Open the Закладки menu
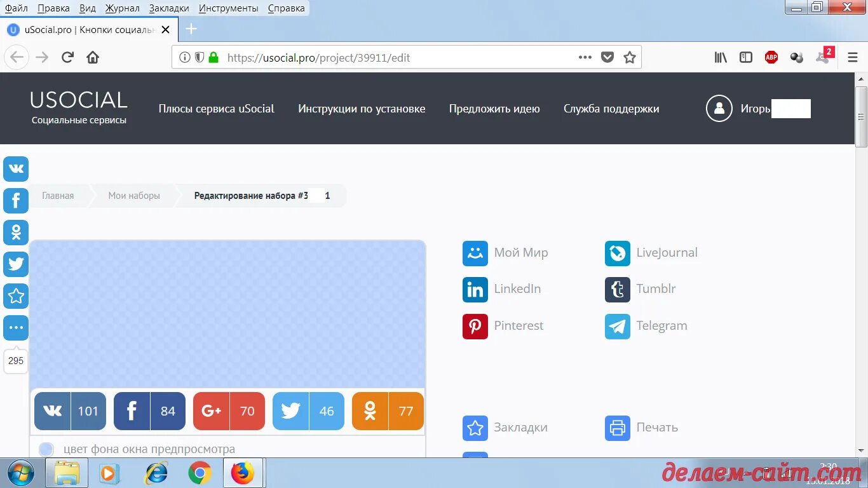 click(169, 8)
